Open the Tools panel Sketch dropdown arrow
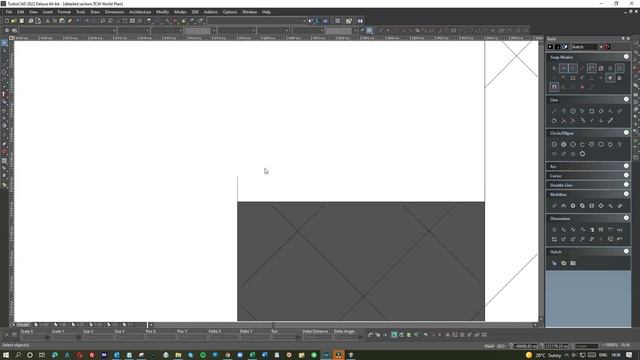 pos(601,47)
